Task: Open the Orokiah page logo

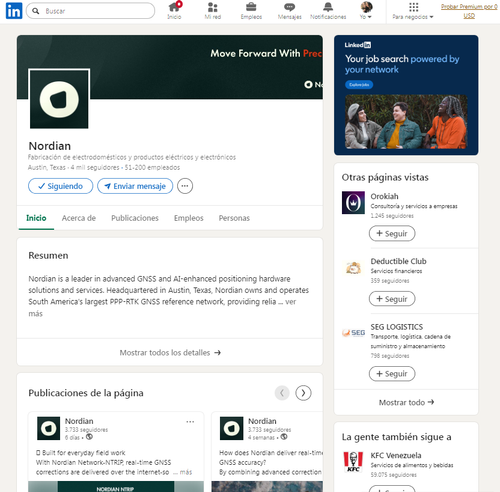Action: coord(353,202)
